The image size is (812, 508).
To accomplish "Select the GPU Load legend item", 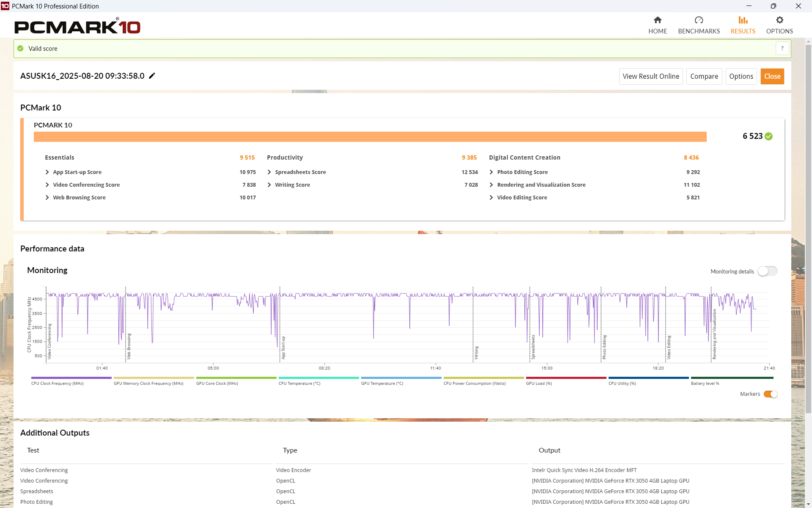I will tap(539, 384).
